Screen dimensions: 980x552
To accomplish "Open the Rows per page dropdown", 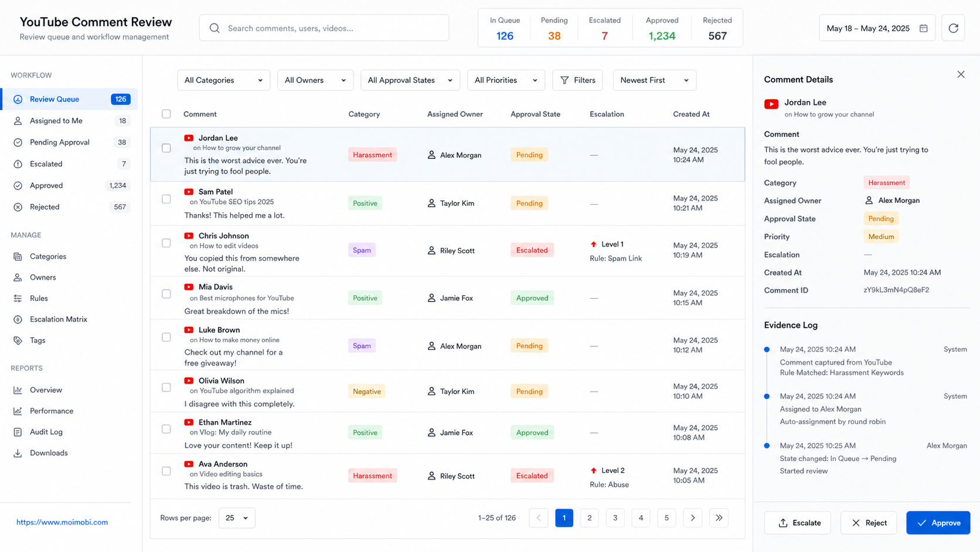I will point(237,518).
